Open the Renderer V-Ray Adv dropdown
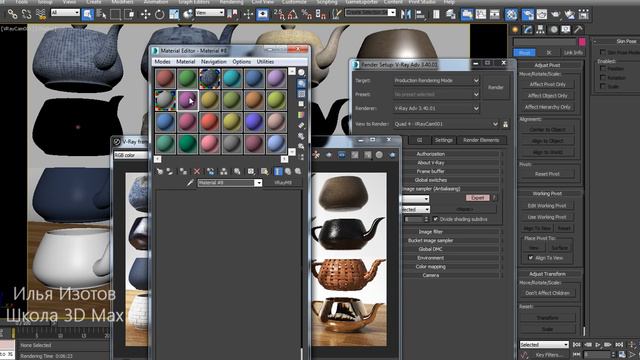 click(x=436, y=109)
